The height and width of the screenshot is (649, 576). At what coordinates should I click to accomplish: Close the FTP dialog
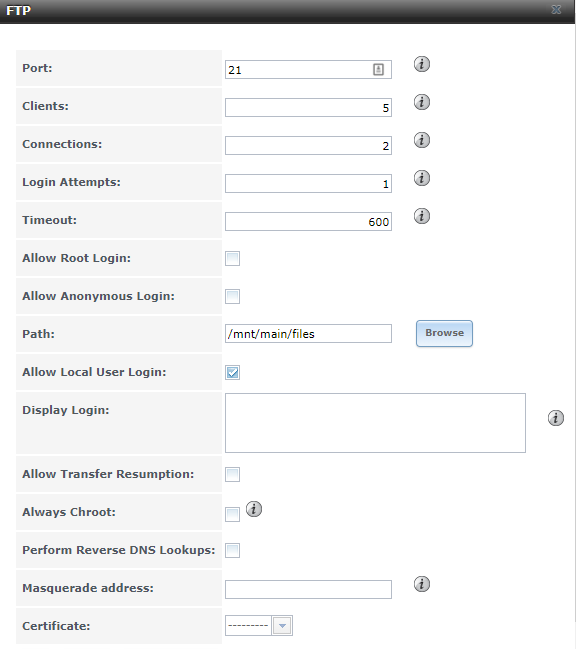click(x=556, y=10)
